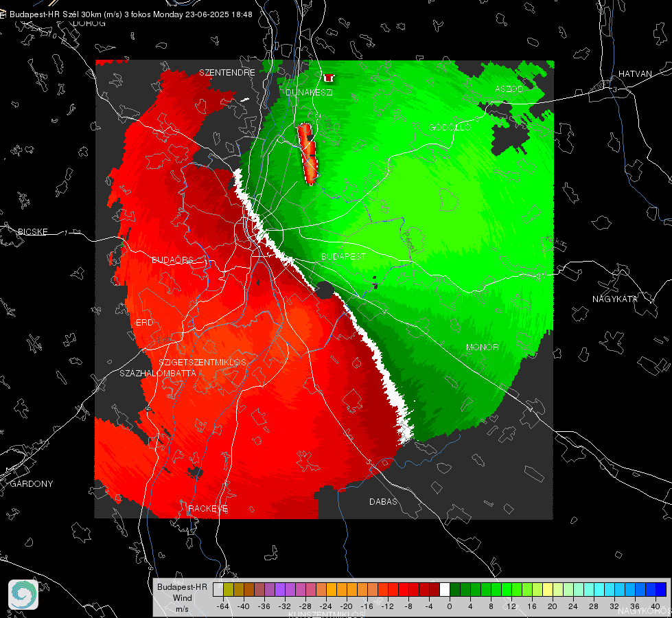Click the BUDAPEST map label
The width and height of the screenshot is (672, 618).
[x=343, y=256]
